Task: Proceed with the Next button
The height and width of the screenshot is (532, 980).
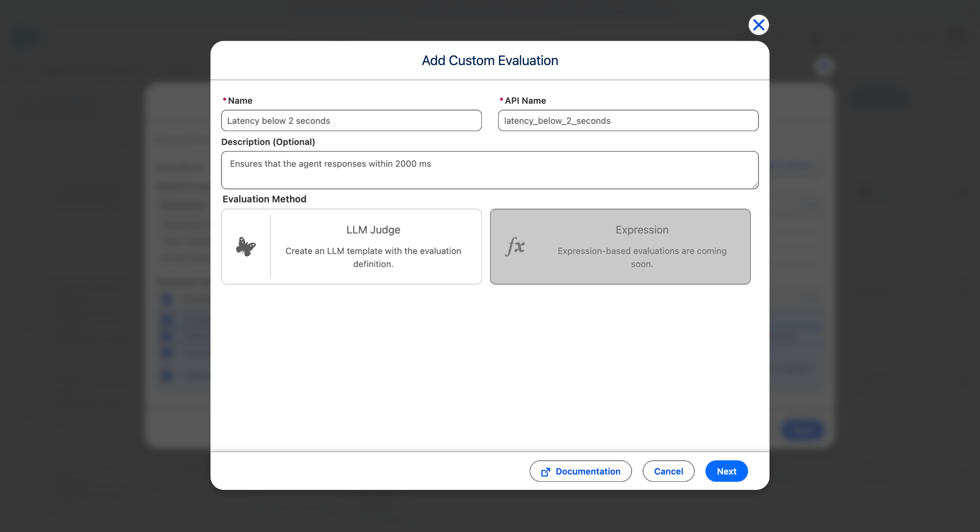Action: point(726,471)
